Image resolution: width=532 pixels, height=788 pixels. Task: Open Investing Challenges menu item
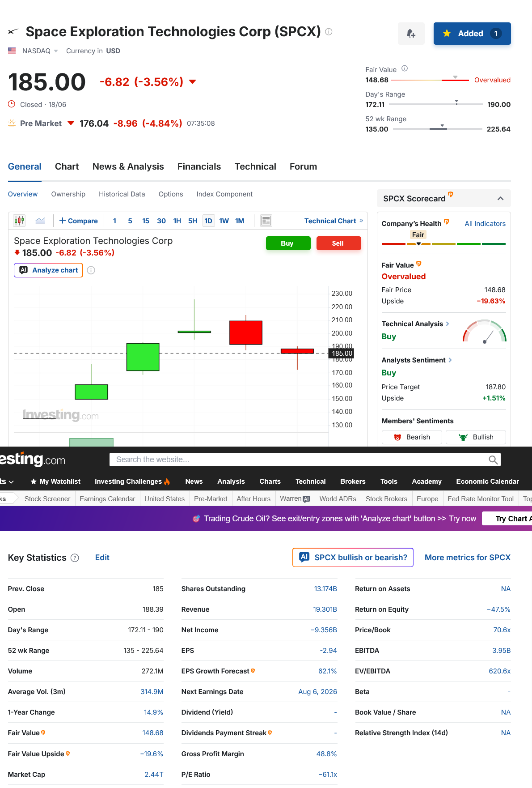pos(132,481)
